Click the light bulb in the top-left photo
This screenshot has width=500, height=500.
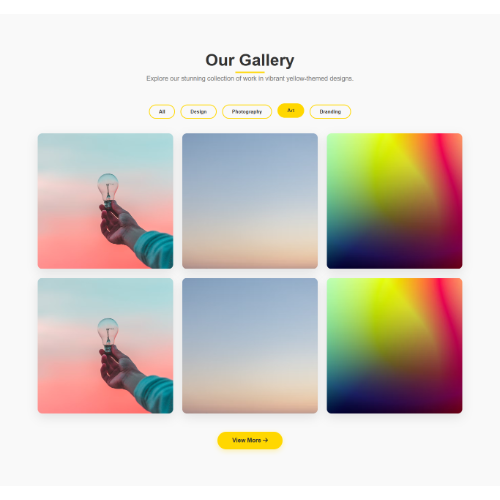pyautogui.click(x=108, y=191)
